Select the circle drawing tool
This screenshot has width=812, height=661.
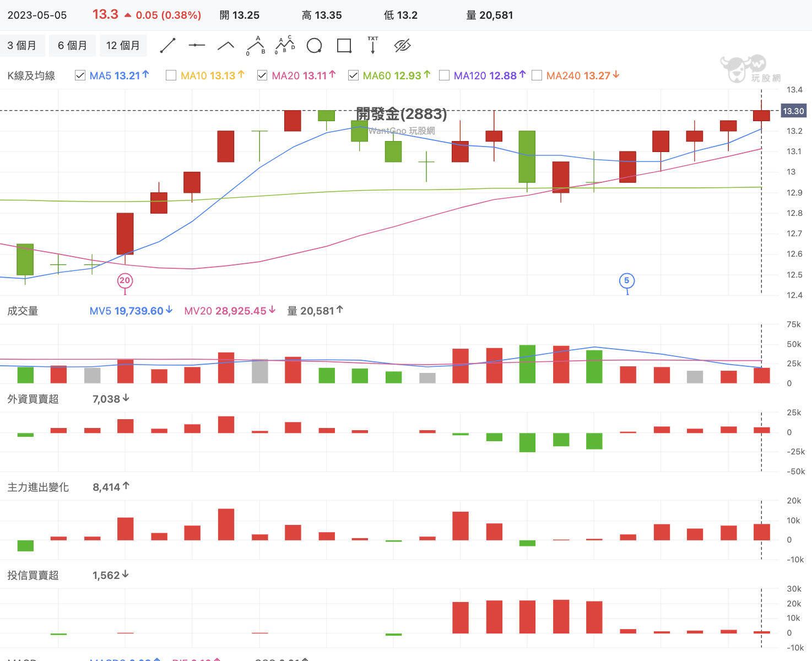pyautogui.click(x=314, y=46)
